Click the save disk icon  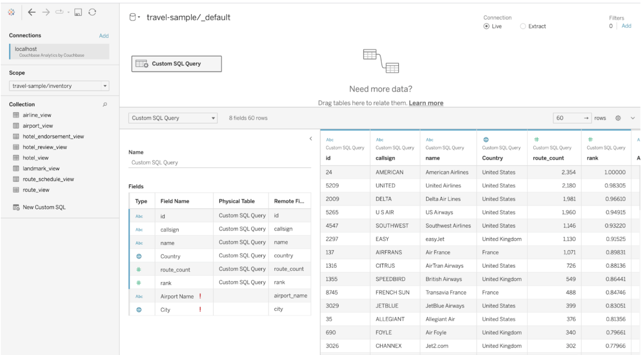tap(78, 12)
